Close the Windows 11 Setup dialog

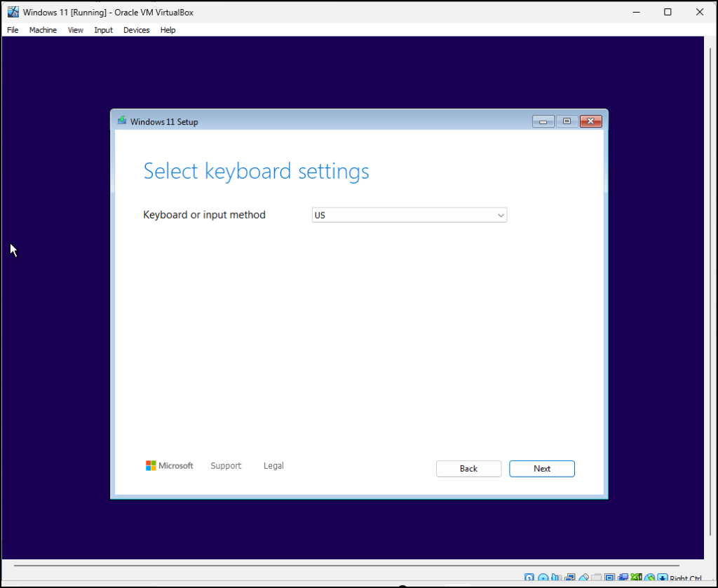[590, 121]
